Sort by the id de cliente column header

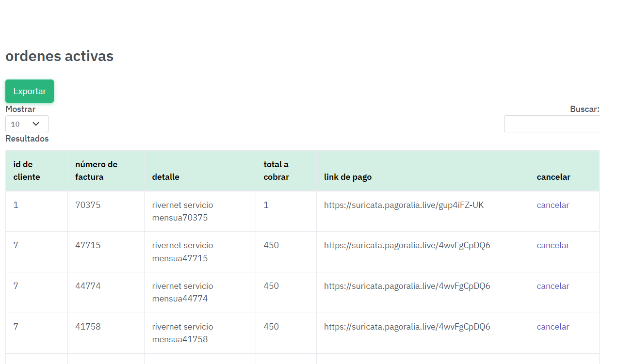pos(27,171)
